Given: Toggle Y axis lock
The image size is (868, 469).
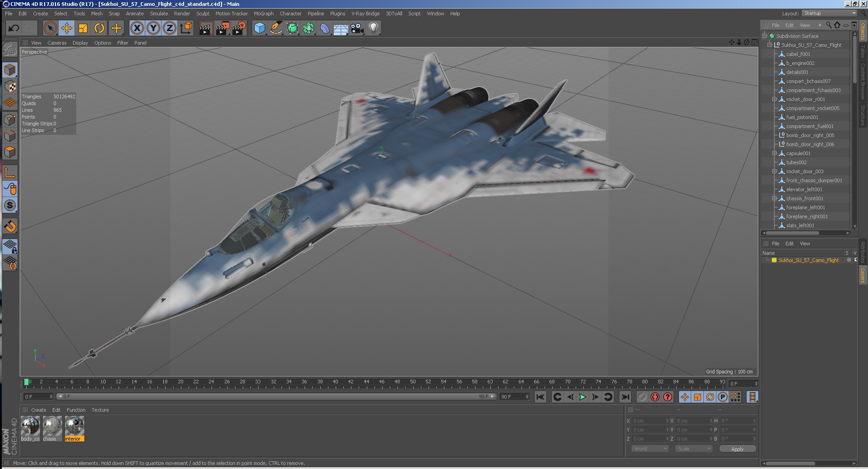Looking at the screenshot, I should [153, 28].
